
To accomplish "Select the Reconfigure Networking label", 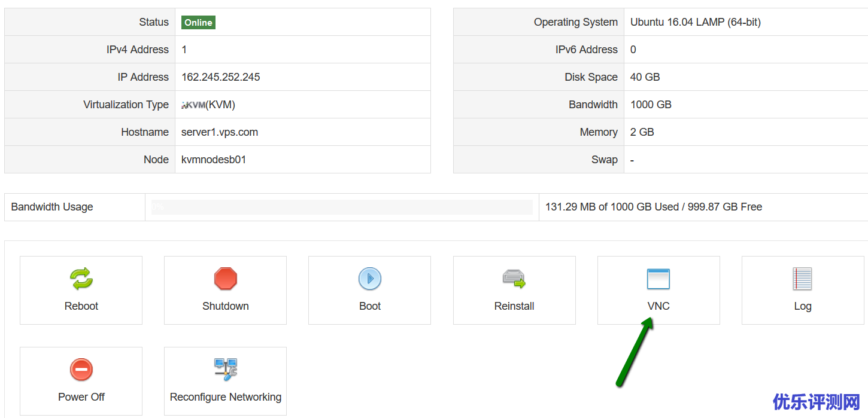I will (x=226, y=397).
